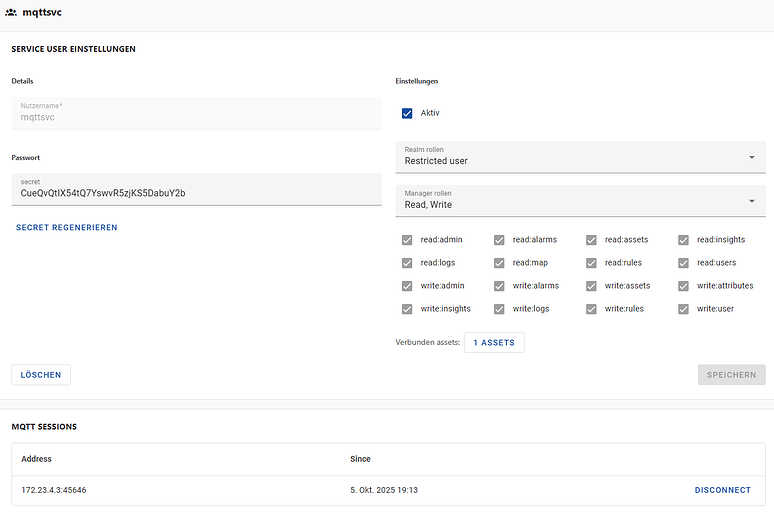Click the users icon beside mqttsvc title
The width and height of the screenshot is (774, 517).
click(11, 14)
